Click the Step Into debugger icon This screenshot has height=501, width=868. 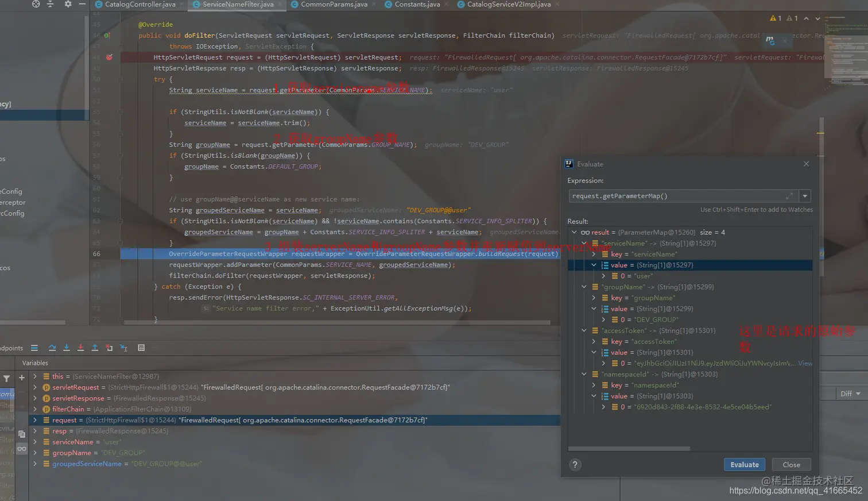tap(67, 348)
